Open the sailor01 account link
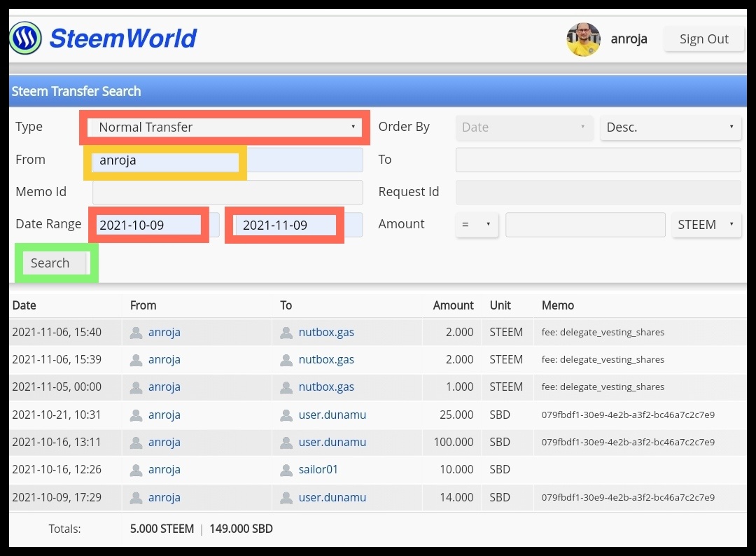The width and height of the screenshot is (756, 556). tap(318, 470)
